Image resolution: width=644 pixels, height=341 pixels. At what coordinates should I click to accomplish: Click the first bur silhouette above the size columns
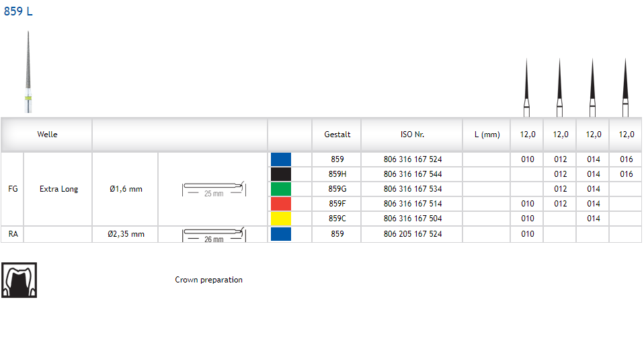point(526,87)
